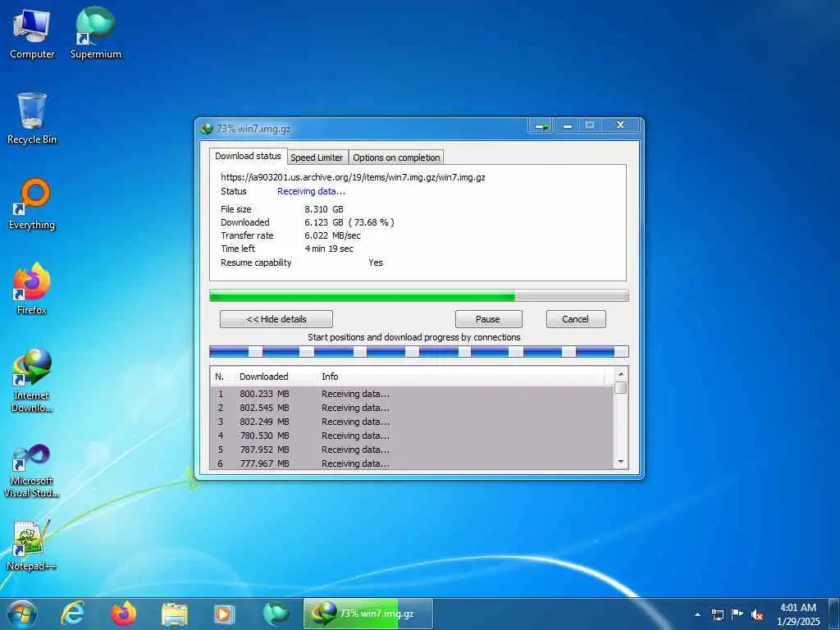The image size is (840, 630).
Task: Cancel the download
Action: [x=576, y=319]
